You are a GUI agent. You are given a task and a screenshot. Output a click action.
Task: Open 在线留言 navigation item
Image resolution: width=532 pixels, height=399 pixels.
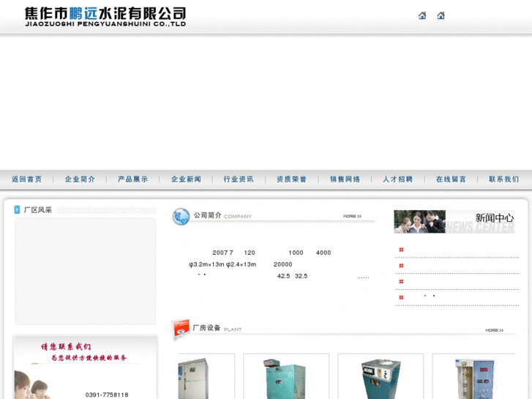click(451, 179)
